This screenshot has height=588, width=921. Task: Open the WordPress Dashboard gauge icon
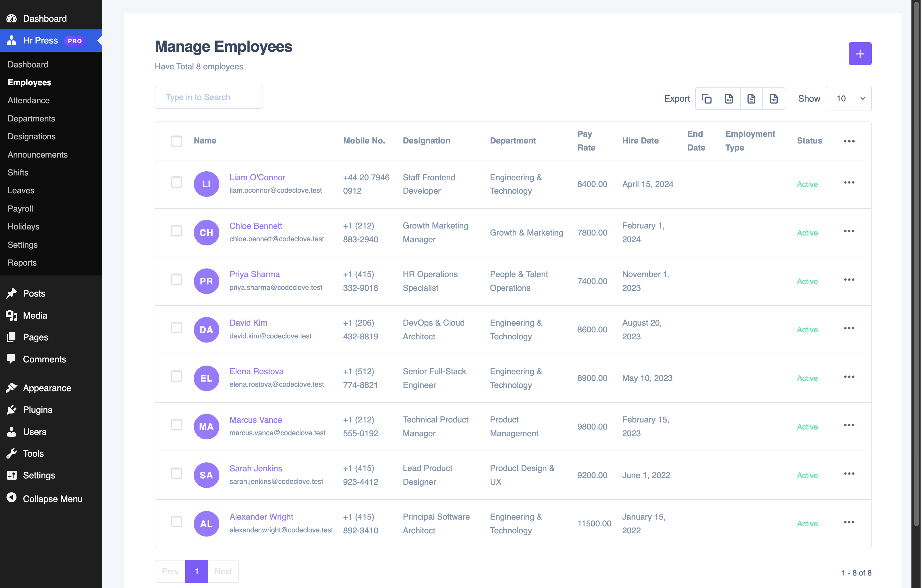point(12,18)
